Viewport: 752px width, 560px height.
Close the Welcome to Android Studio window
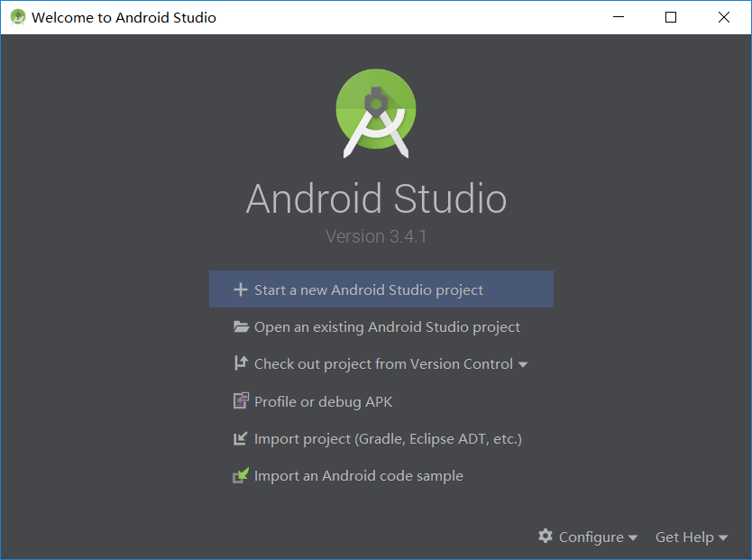724,17
